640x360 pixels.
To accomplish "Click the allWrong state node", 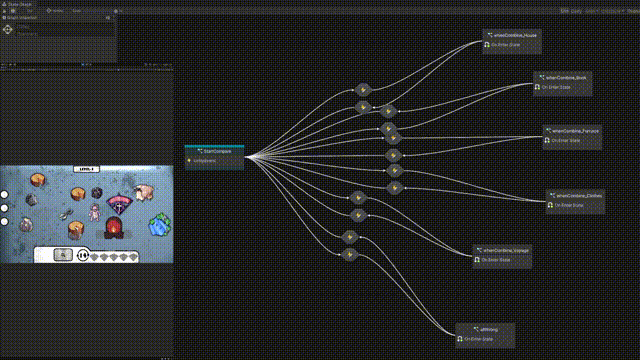I will pos(485,336).
